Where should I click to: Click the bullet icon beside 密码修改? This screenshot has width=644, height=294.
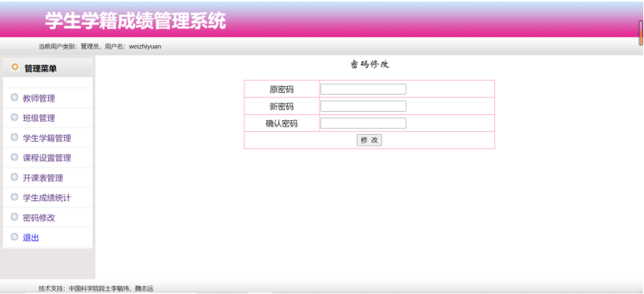[x=15, y=216]
